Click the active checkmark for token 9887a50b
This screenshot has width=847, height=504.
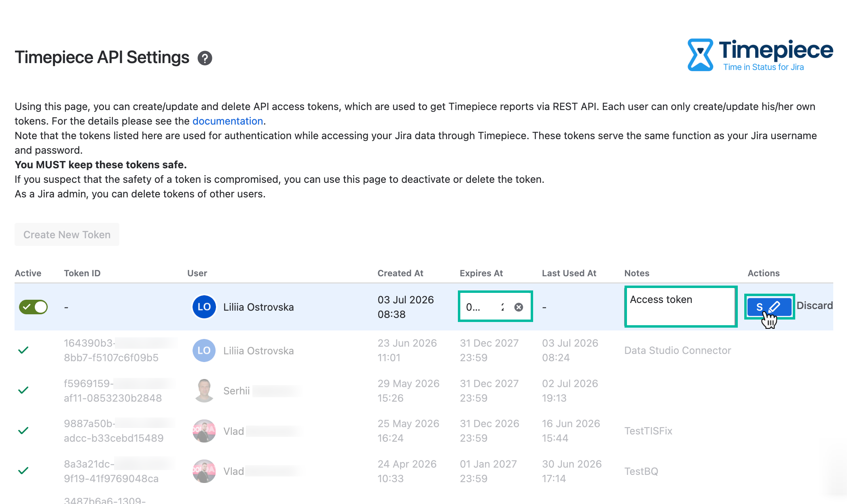click(x=23, y=430)
